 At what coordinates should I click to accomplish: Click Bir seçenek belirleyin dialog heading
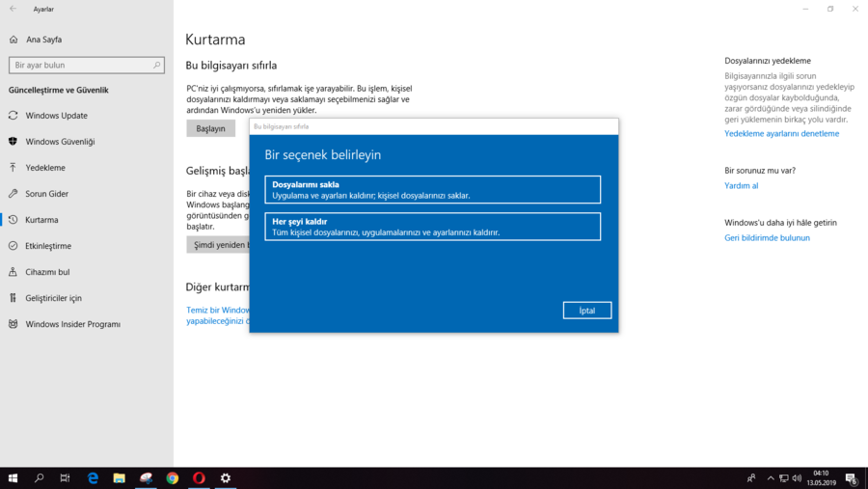(x=323, y=154)
